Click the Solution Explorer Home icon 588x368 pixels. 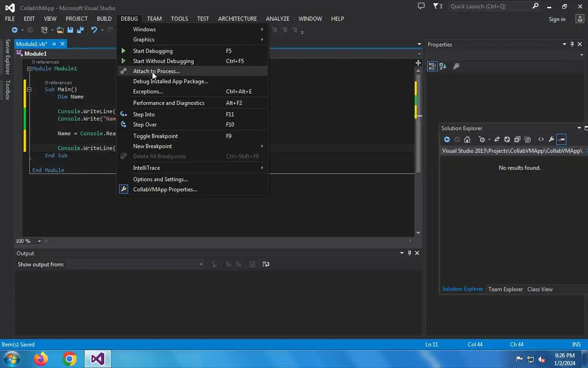pyautogui.click(x=467, y=139)
